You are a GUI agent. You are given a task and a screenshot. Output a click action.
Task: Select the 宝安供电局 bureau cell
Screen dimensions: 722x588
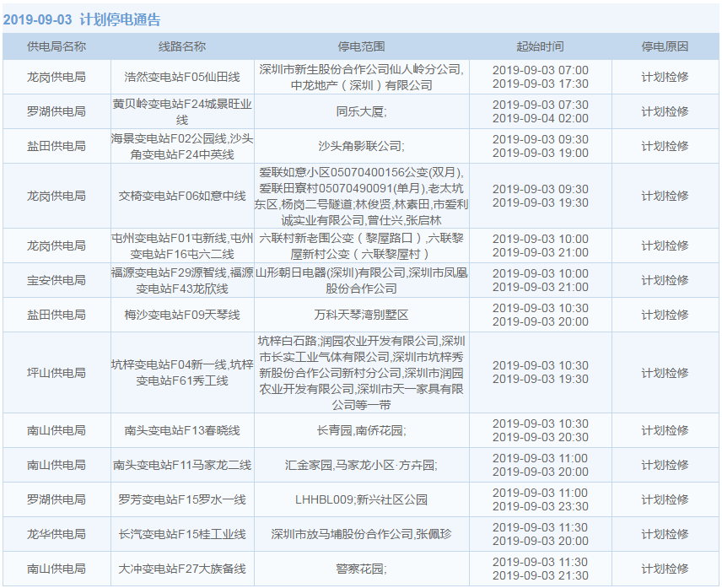57,280
